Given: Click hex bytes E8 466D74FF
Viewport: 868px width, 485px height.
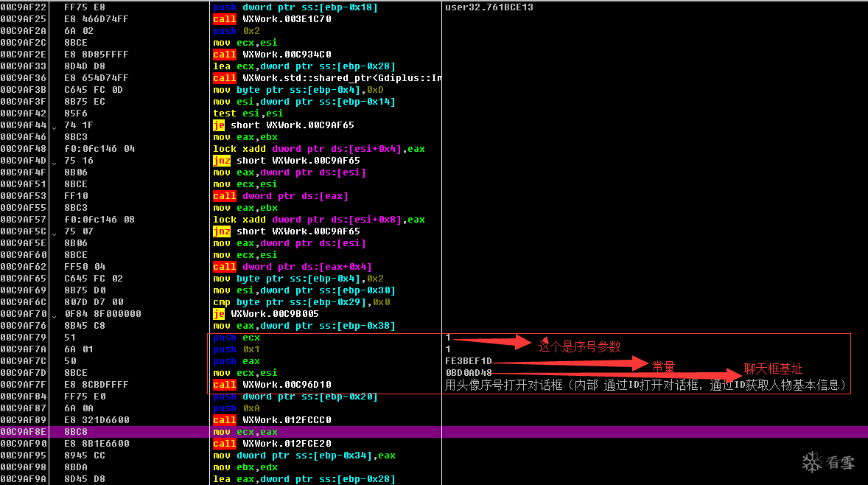Looking at the screenshot, I should tap(97, 19).
